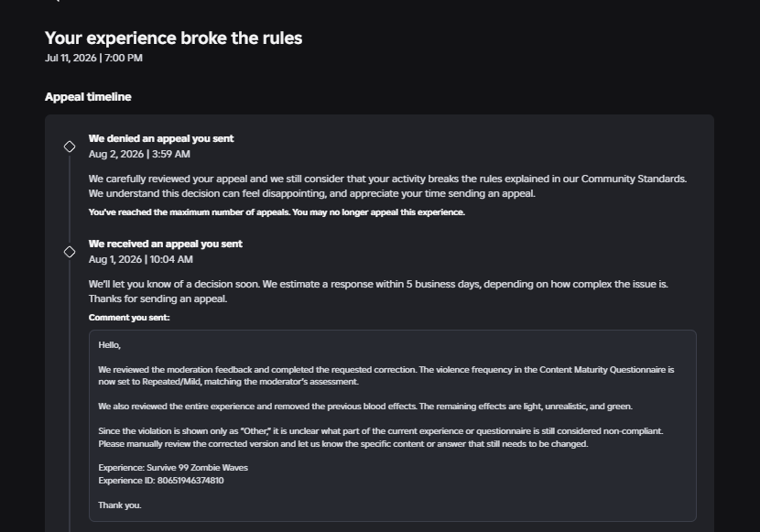Click the 'Community Standards' text in the denial message
Viewport: 760px width, 532px height.
point(633,179)
